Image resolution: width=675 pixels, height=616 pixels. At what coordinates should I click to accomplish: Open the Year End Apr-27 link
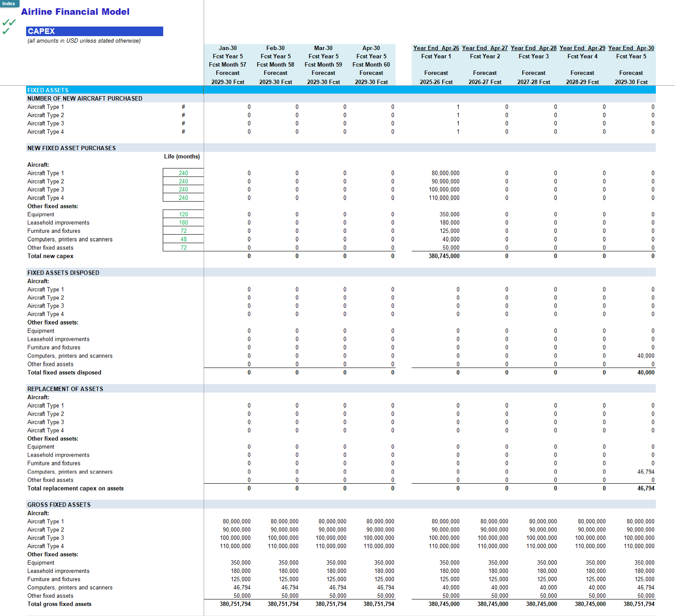click(485, 48)
